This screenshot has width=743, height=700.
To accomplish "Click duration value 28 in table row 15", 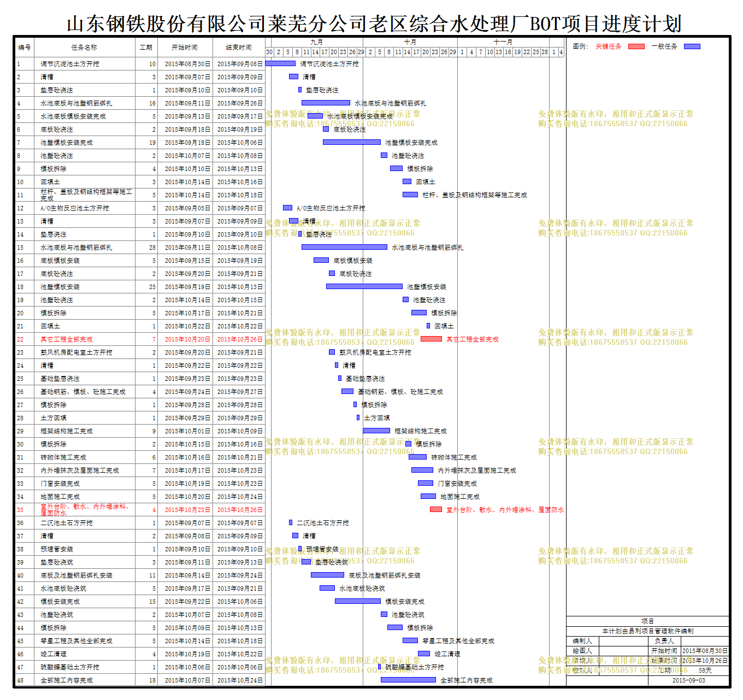I will pos(152,248).
